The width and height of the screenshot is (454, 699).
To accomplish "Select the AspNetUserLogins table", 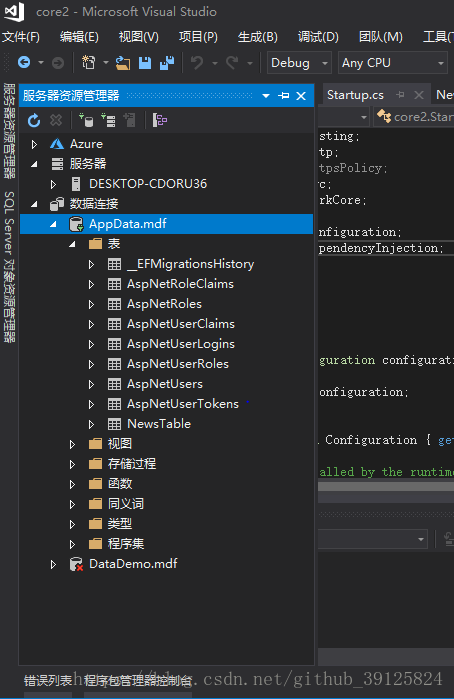I will 181,344.
